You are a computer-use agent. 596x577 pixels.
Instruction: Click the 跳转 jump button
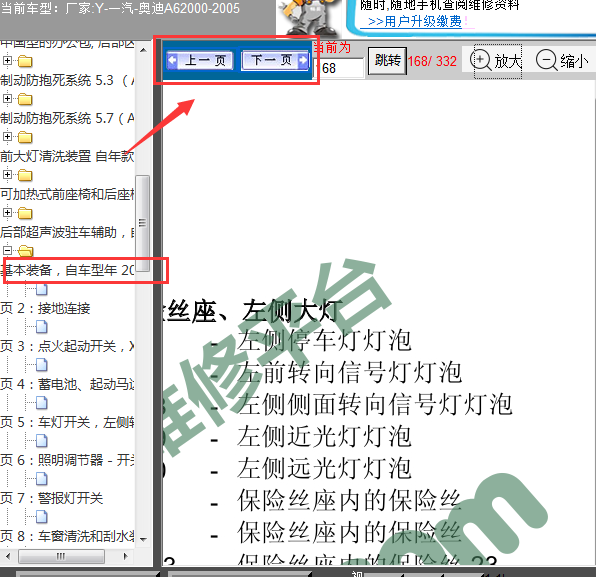click(387, 60)
